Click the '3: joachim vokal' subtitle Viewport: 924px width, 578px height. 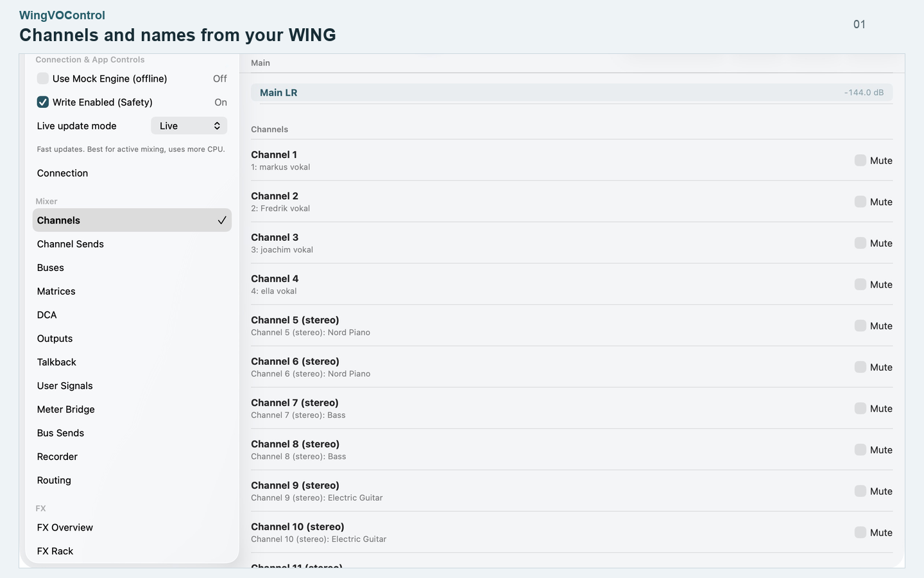(282, 250)
